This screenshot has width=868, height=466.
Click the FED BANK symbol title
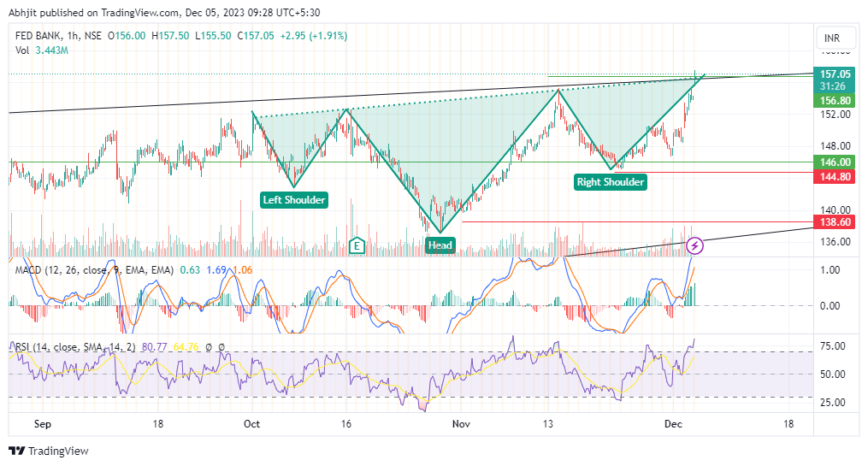point(38,36)
